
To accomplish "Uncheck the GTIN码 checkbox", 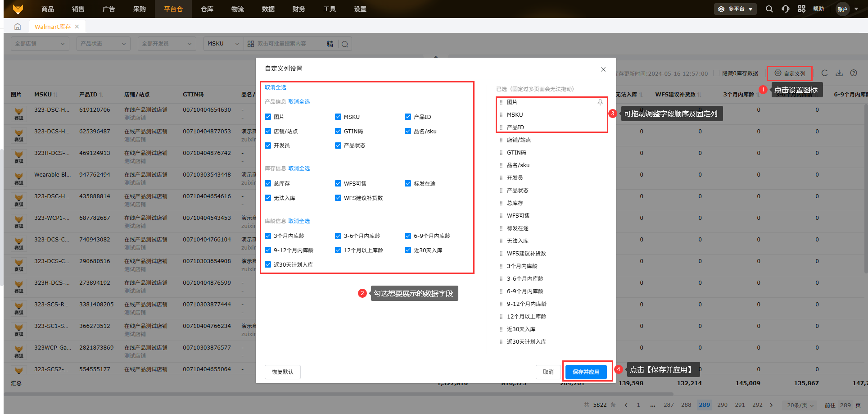I will [338, 131].
